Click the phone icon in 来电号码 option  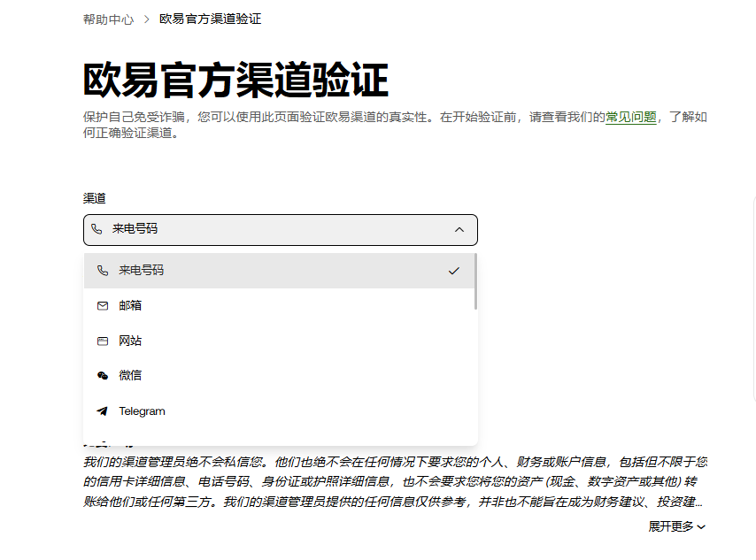click(x=103, y=271)
